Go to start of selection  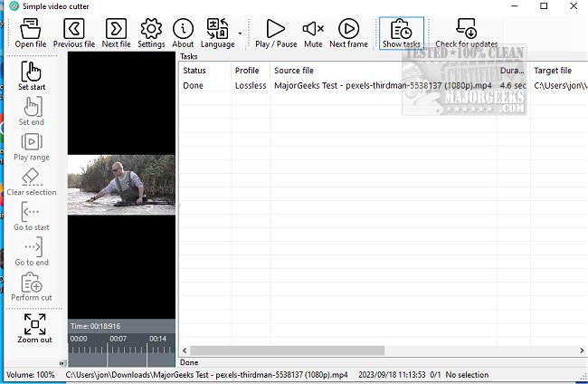point(32,216)
